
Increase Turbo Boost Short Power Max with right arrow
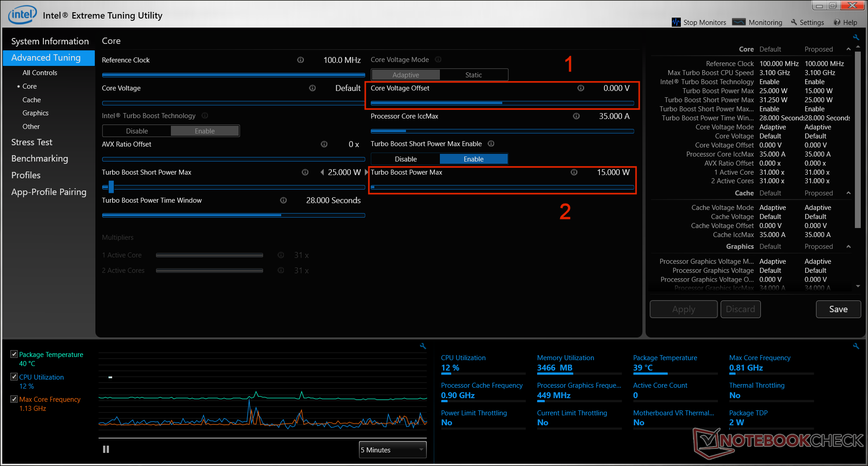pyautogui.click(x=366, y=172)
